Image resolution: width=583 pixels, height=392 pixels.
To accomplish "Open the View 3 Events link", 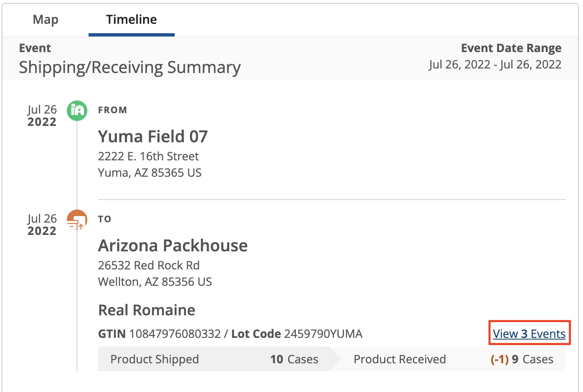I will (x=529, y=334).
